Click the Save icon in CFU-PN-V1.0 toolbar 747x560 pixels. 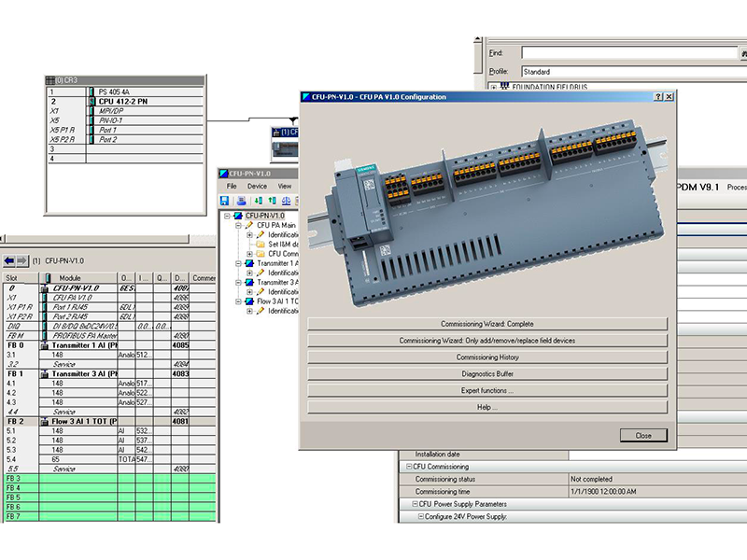224,201
